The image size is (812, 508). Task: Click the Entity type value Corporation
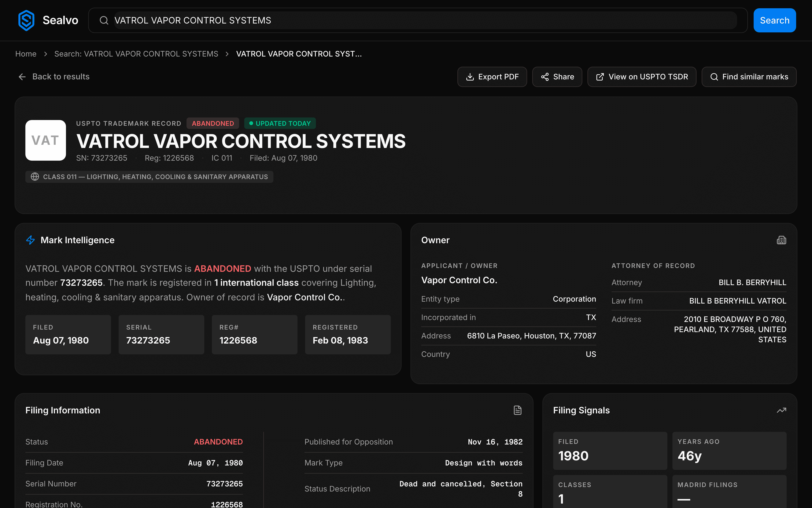pos(575,299)
